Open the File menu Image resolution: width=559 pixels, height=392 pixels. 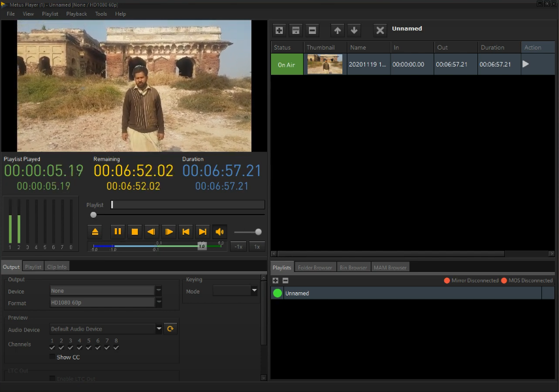click(x=10, y=14)
